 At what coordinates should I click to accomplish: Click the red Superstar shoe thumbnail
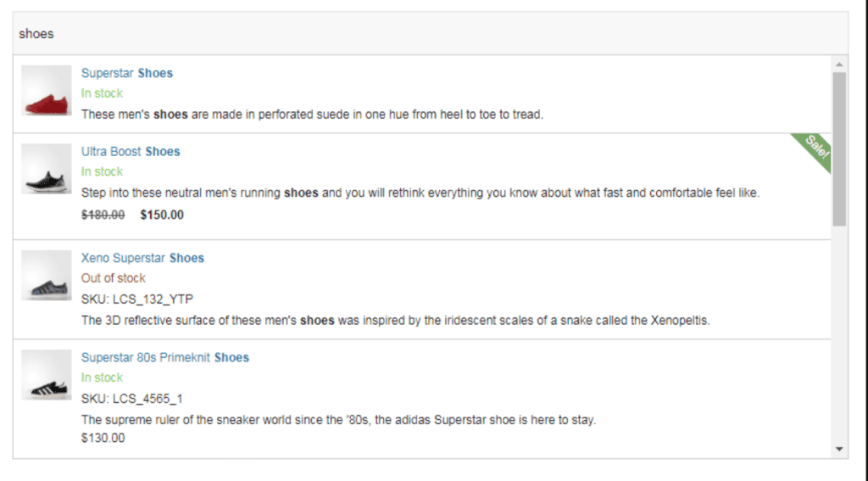[x=47, y=90]
